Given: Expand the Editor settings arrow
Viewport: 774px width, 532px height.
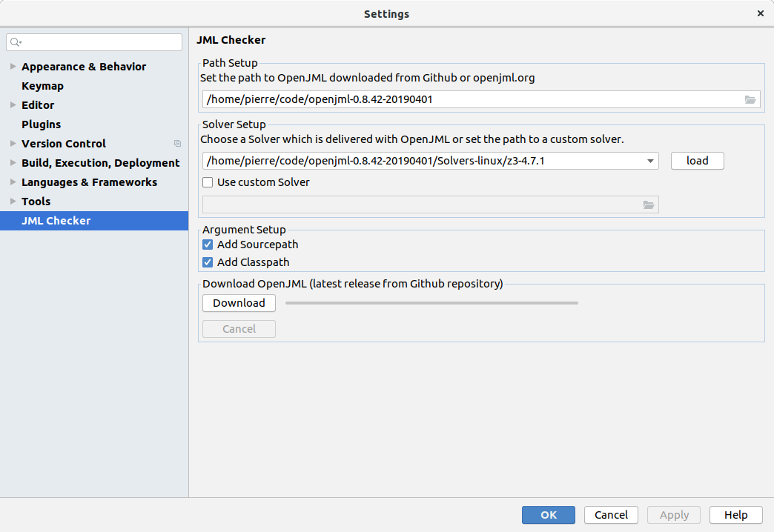Looking at the screenshot, I should click(x=13, y=105).
